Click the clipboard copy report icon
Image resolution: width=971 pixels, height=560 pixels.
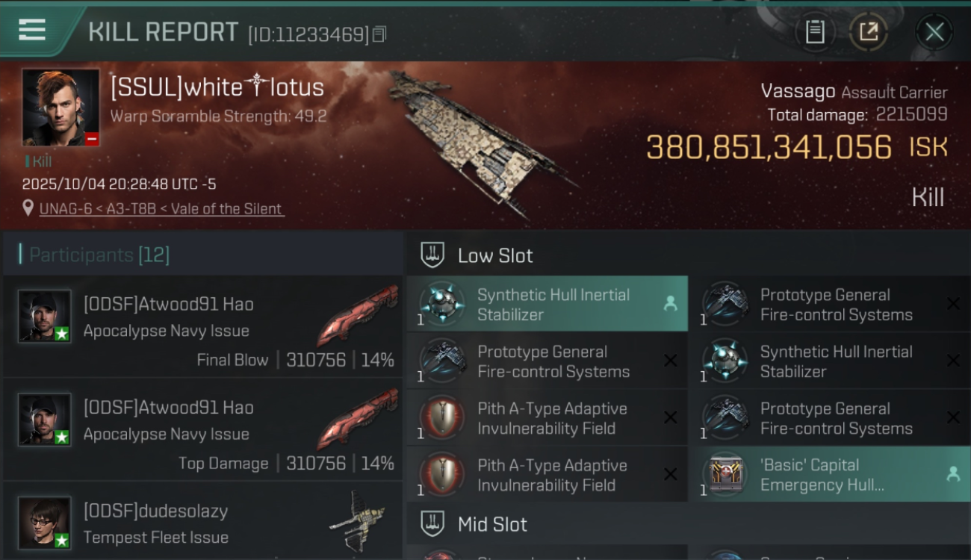[815, 32]
